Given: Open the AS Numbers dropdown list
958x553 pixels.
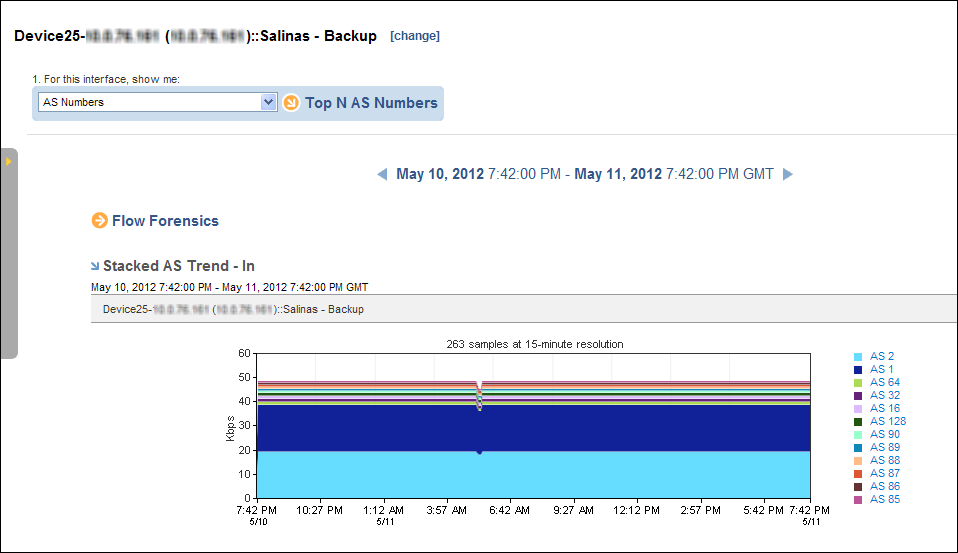Looking at the screenshot, I should click(x=268, y=102).
